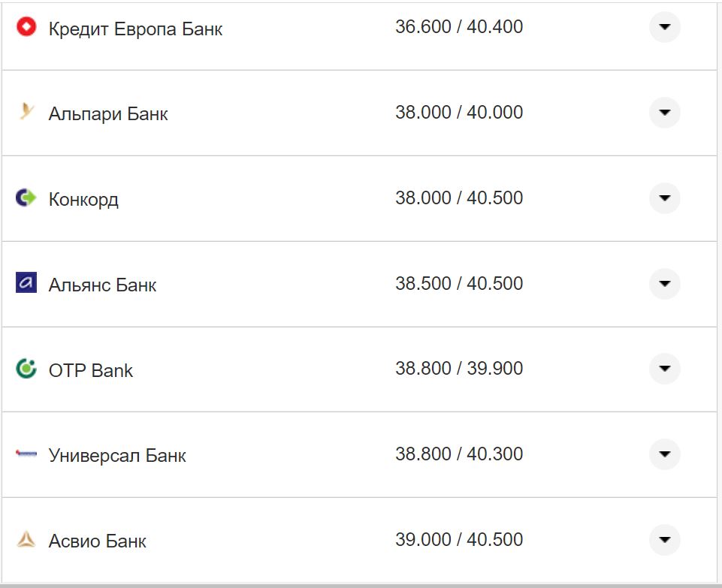Expand Альянс Банк rate details
Image resolution: width=722 pixels, height=588 pixels.
(x=664, y=284)
